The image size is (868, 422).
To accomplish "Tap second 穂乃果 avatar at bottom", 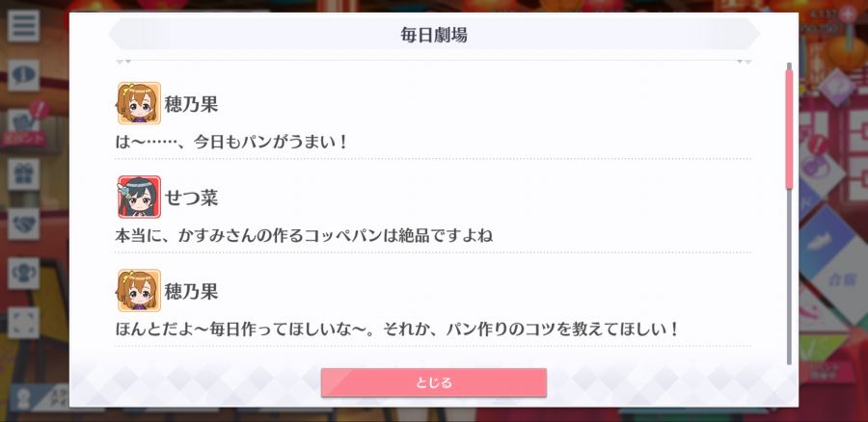I will [139, 290].
